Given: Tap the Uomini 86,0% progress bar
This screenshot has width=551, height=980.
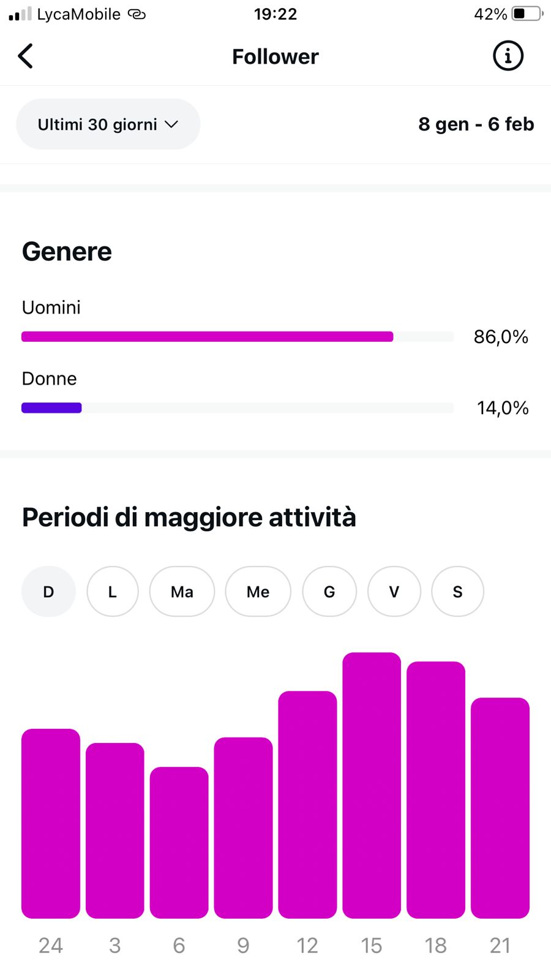Looking at the screenshot, I should (238, 337).
